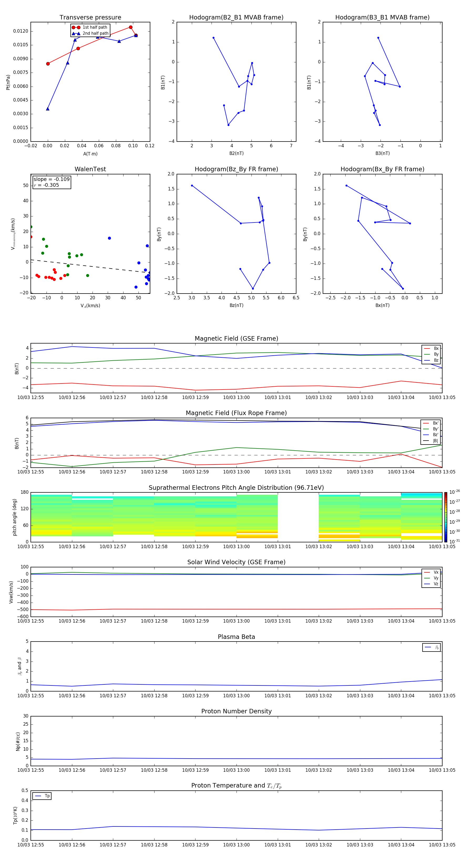The image size is (473, 868).
Task: Click the Plasma Beta plot title
Action: [236, 637]
